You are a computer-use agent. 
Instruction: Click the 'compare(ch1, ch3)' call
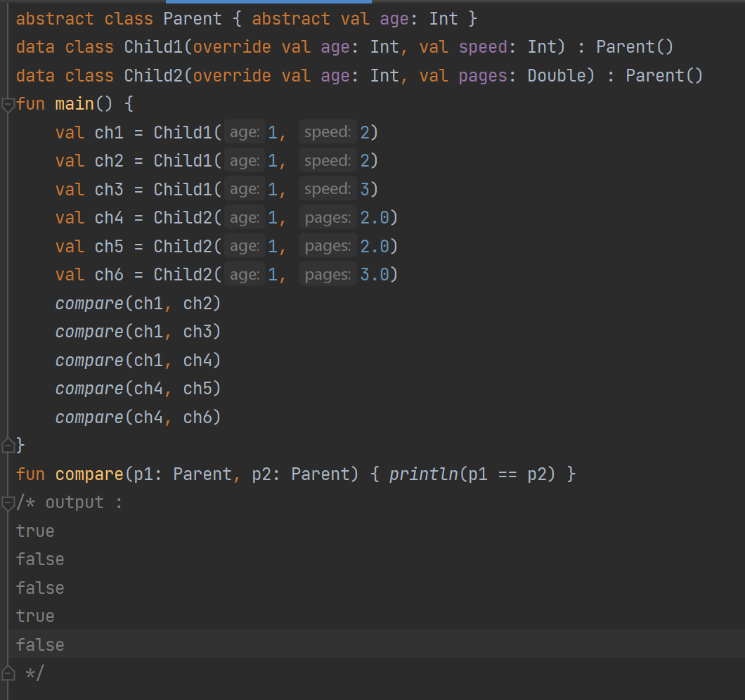coord(138,332)
